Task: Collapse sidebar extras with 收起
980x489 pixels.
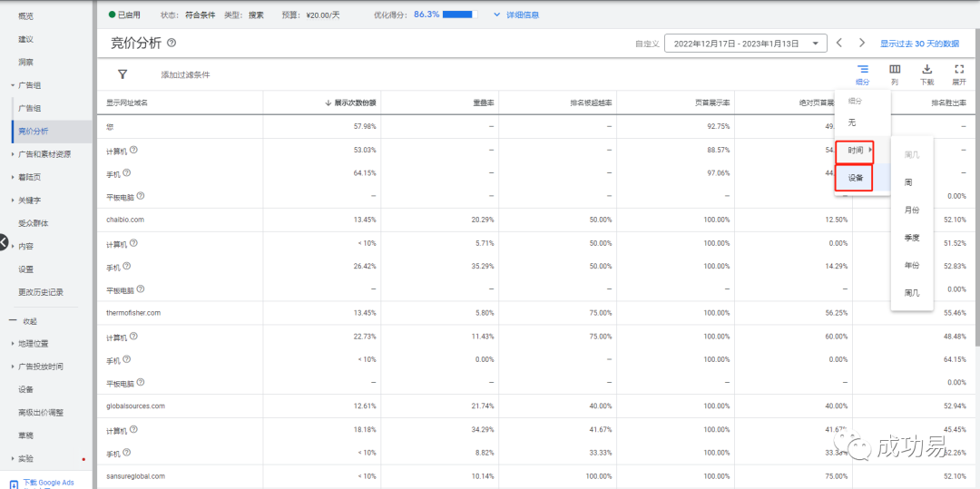Action: click(23, 321)
